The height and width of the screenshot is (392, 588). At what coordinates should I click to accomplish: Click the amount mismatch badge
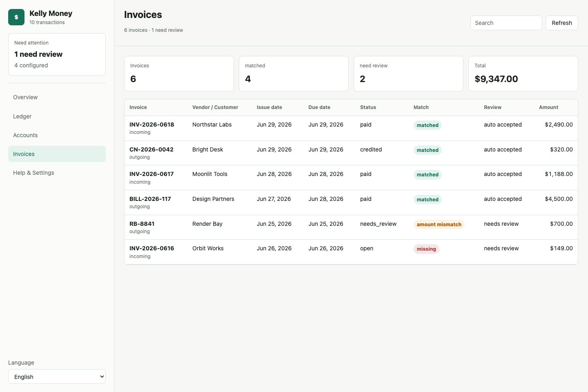(439, 224)
